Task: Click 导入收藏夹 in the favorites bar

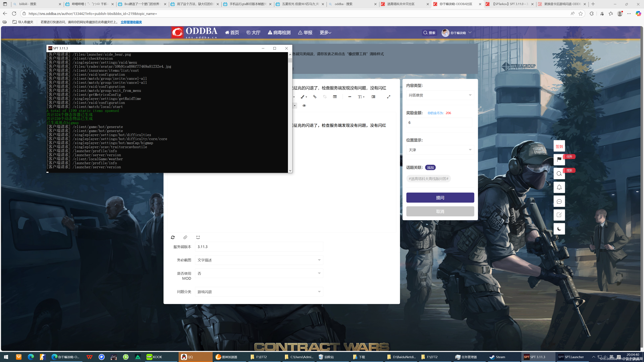Action: [x=23, y=22]
